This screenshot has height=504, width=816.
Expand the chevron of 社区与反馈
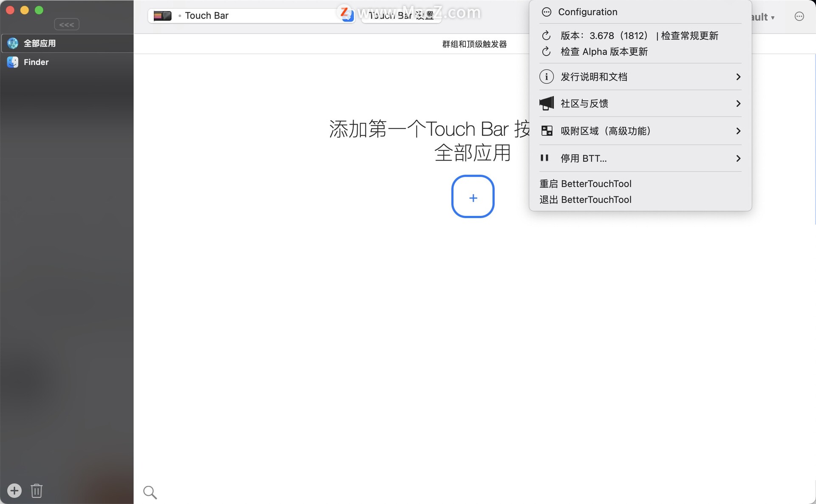point(738,104)
